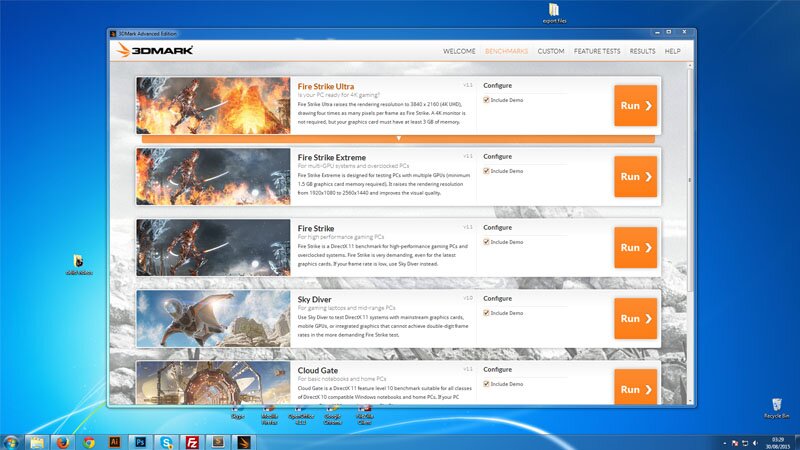Viewport: 800px width, 450px height.
Task: Collapse the Fire Strike Ultra orange expander bar
Action: point(398,139)
